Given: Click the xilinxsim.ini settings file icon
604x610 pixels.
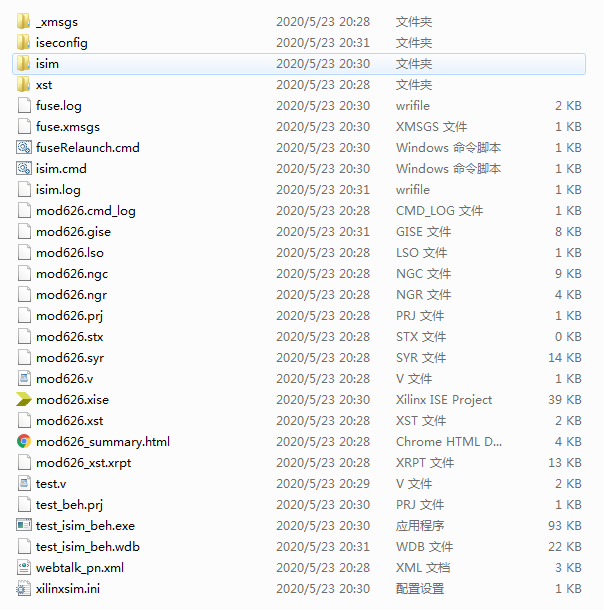Looking at the screenshot, I should click(x=24, y=589).
